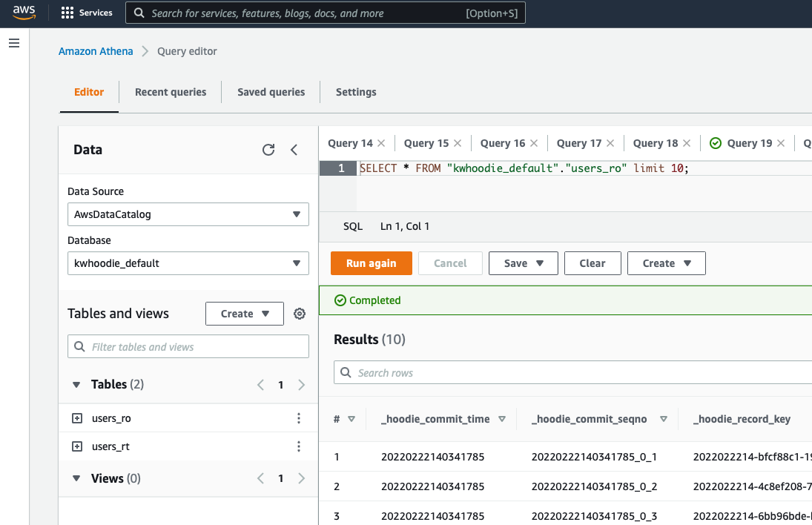Open the Database kwhoodie_default dropdown
Screen dimensions: 812x525
(x=188, y=263)
